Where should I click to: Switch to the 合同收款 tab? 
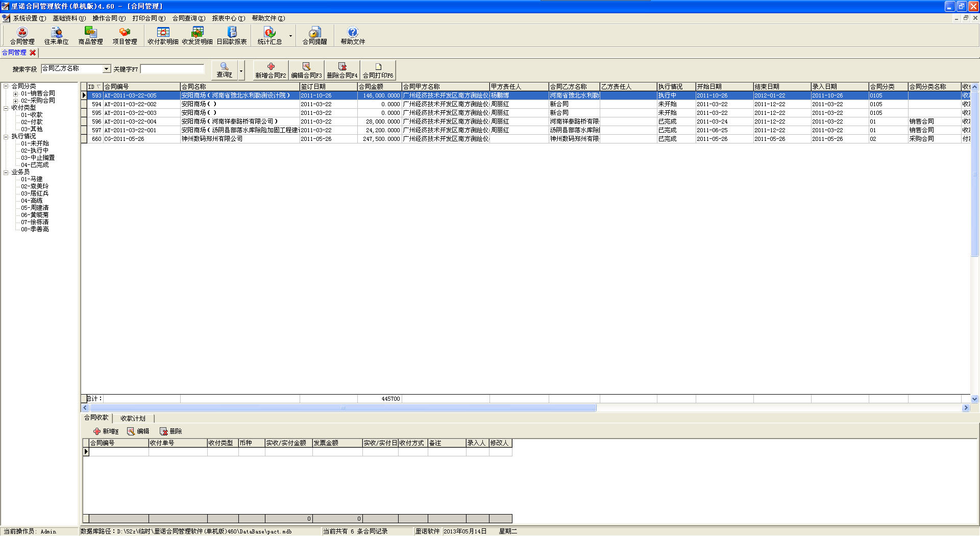tap(96, 418)
